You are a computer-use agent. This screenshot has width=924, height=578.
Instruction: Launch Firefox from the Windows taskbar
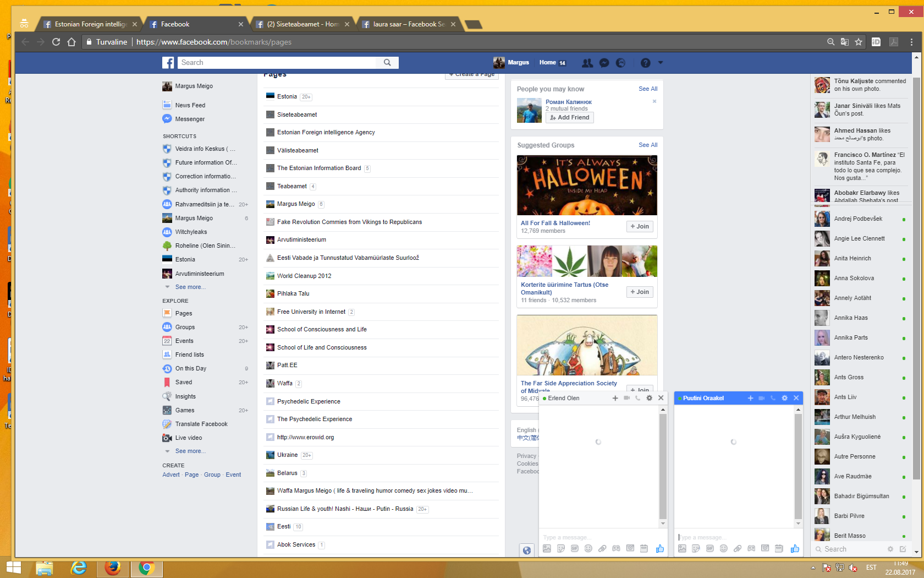113,568
